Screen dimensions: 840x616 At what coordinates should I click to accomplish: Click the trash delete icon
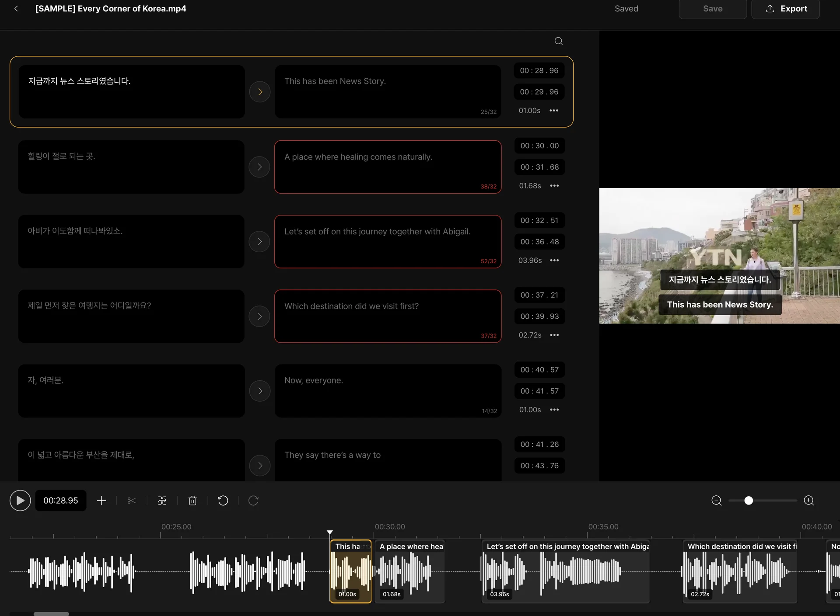(x=192, y=500)
